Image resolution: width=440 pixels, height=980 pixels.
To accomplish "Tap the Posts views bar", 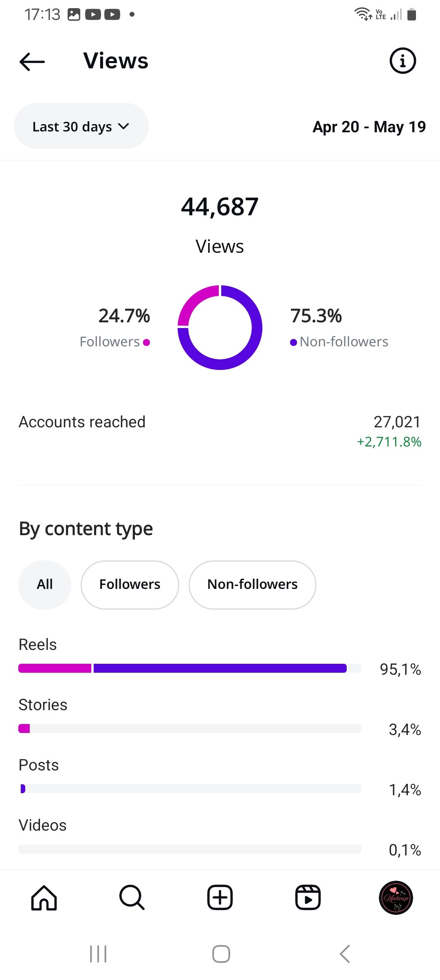I will click(x=189, y=789).
